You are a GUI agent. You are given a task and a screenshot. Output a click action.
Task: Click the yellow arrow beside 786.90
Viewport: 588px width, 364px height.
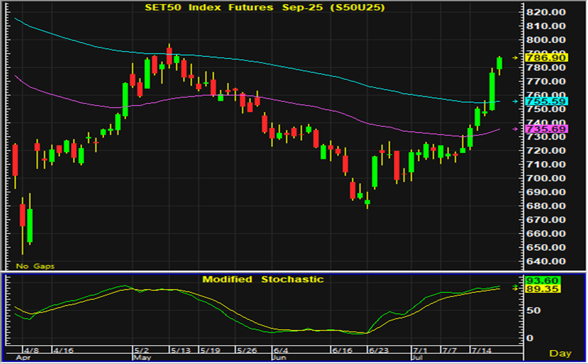(x=515, y=58)
